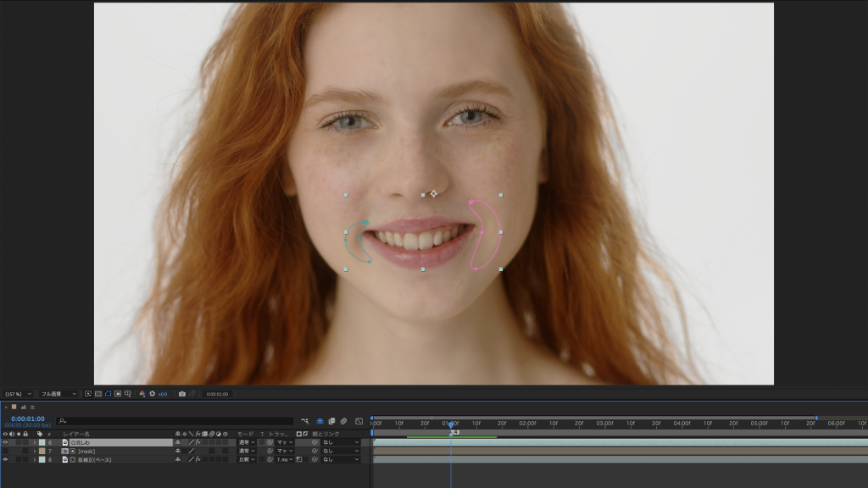868x488 pixels.
Task: Click the current timecode 0:00:01:00
Action: [28, 419]
